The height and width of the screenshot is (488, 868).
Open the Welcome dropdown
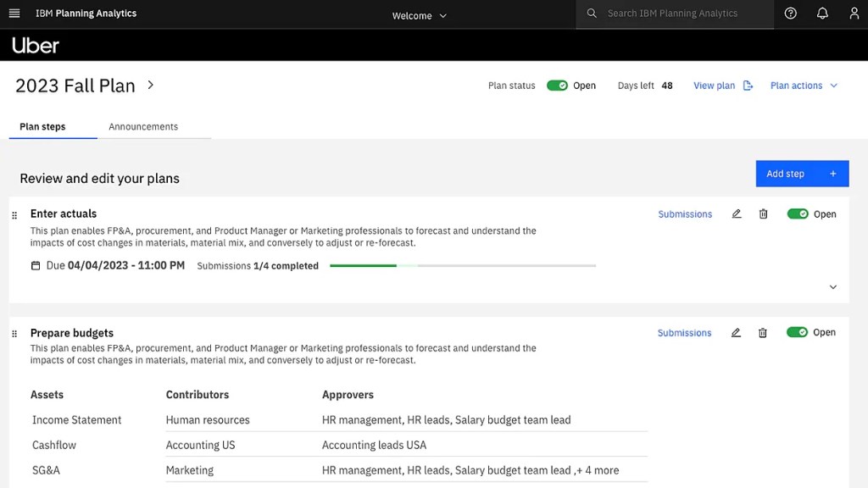click(x=419, y=15)
